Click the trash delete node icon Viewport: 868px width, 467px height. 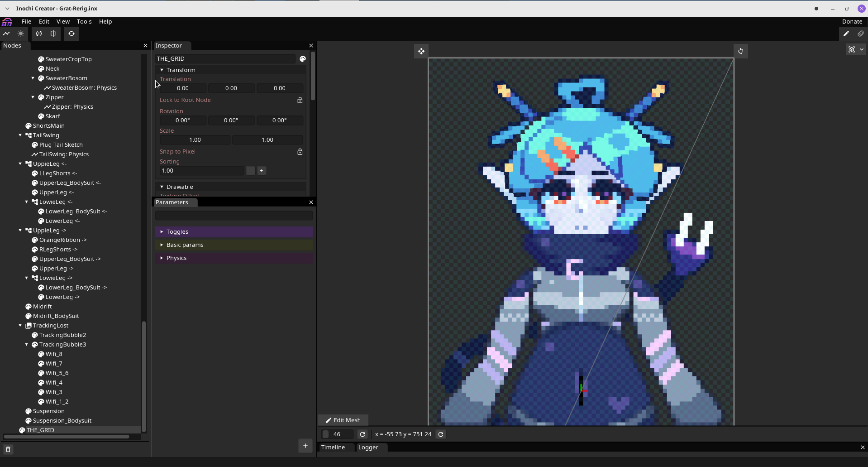(x=8, y=449)
